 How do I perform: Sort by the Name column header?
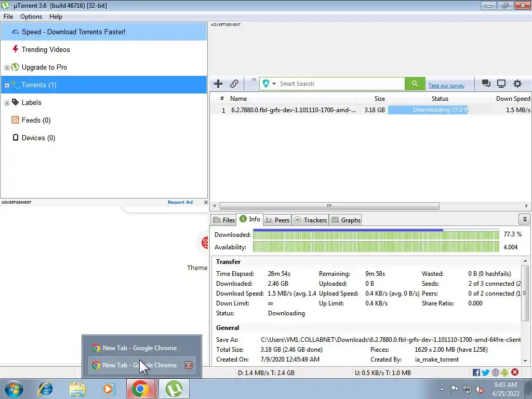point(292,98)
